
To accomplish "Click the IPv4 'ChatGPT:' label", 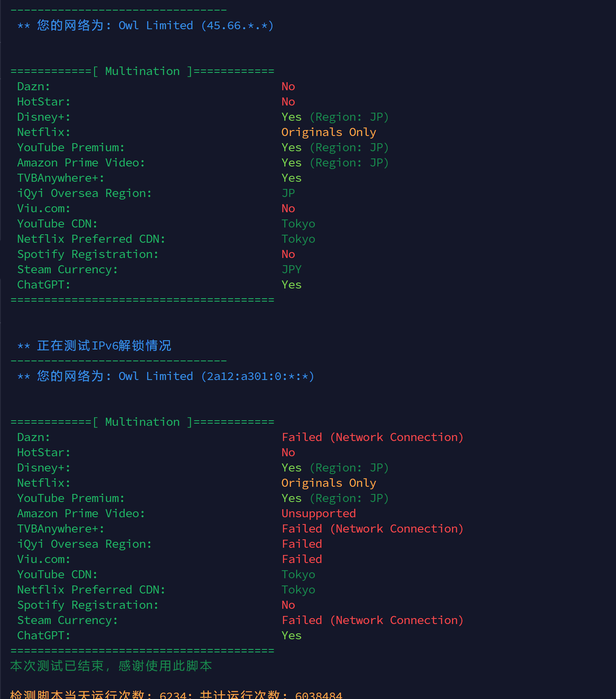I will [44, 285].
